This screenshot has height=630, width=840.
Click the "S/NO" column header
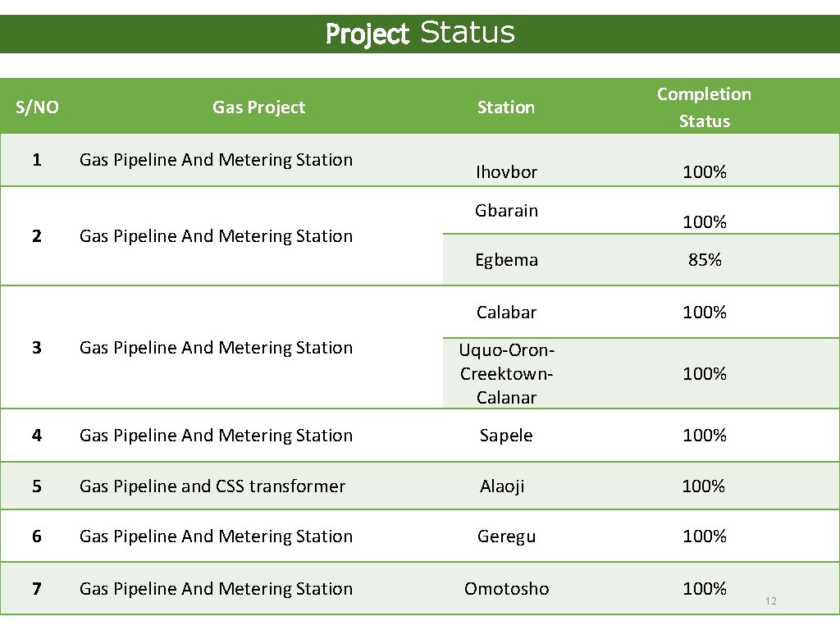pyautogui.click(x=38, y=107)
